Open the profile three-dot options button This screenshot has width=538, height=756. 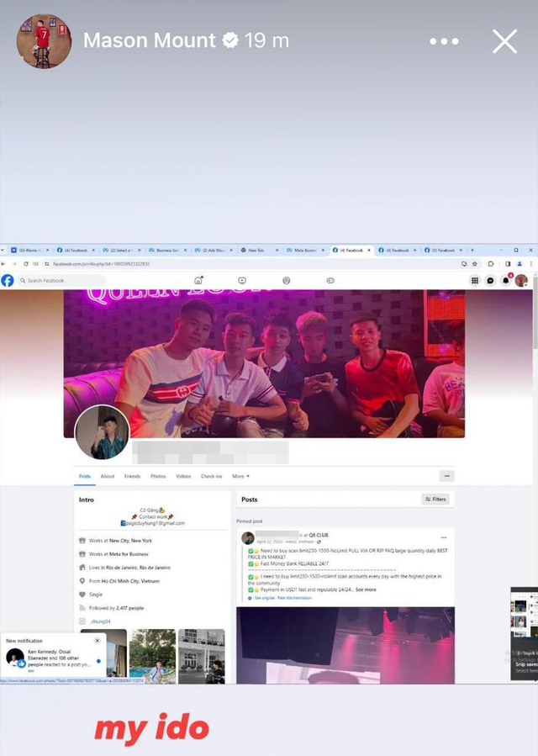tap(447, 476)
